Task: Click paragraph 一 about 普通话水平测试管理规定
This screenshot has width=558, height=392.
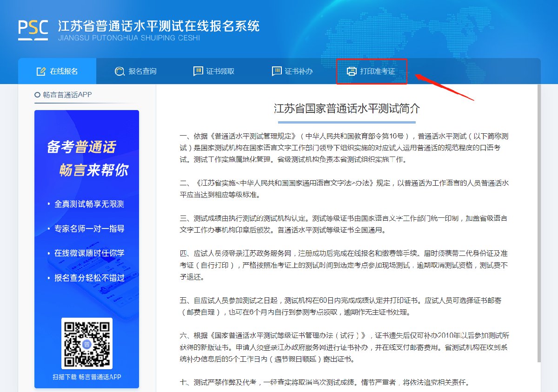Action: [x=344, y=148]
